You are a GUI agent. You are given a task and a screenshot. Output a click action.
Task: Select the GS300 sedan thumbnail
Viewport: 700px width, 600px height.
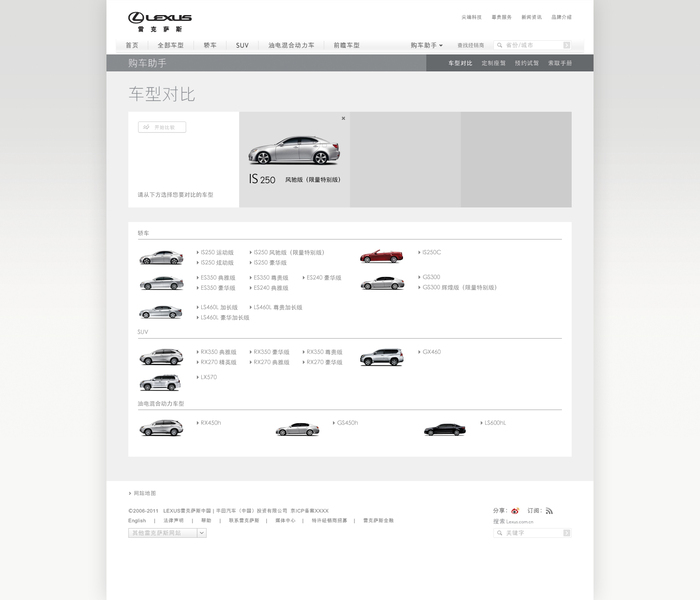pyautogui.click(x=383, y=283)
